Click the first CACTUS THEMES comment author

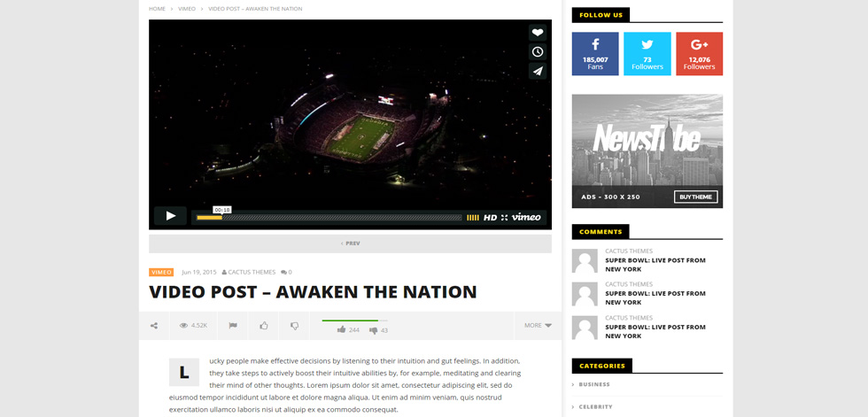629,251
